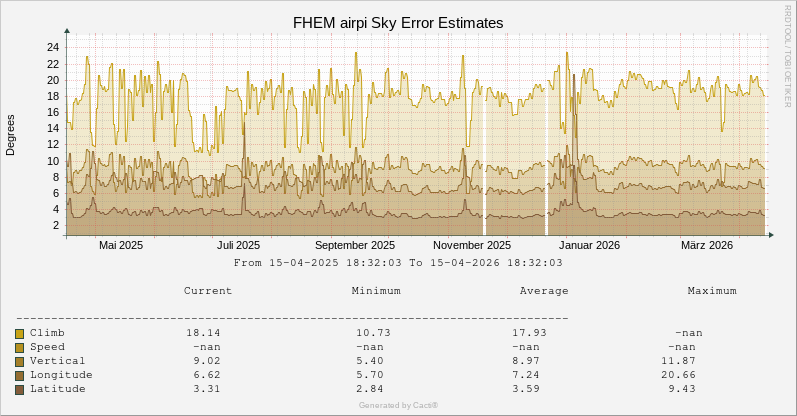Click the graph title FHEM airpi Sky Error Estimates
797x416 pixels.
tap(398, 22)
